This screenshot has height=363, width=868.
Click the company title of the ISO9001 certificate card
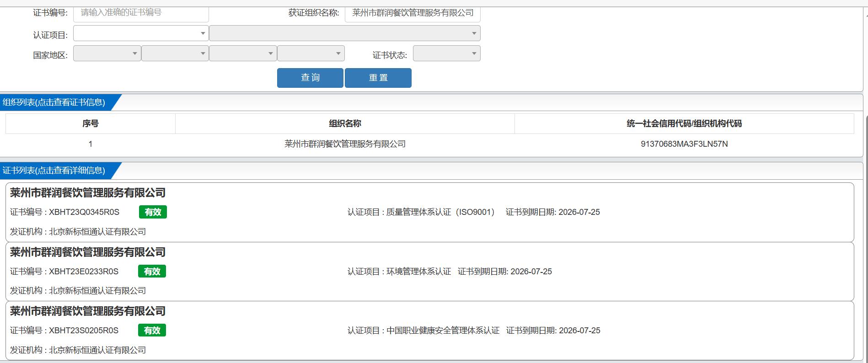88,193
